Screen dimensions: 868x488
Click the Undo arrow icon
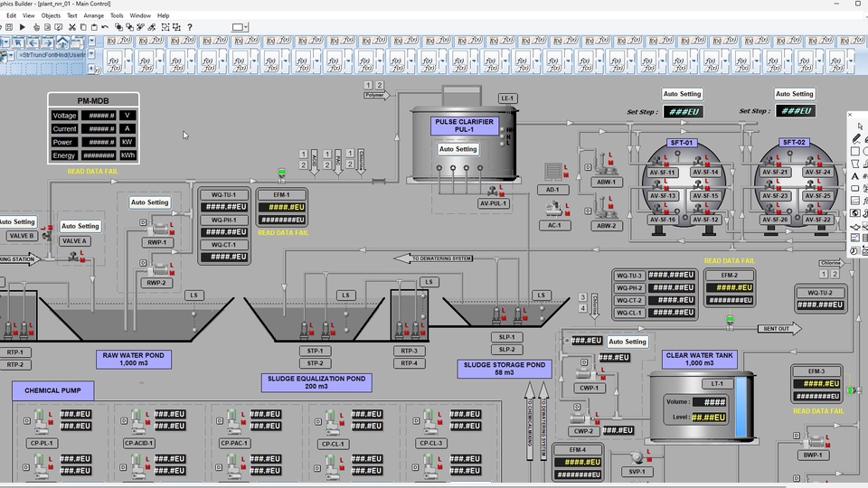[105, 27]
